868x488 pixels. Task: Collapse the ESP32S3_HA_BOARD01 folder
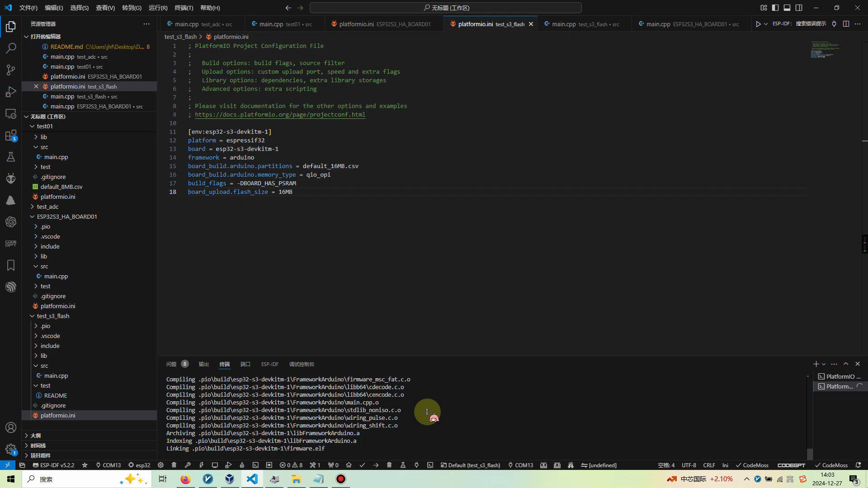[x=67, y=216]
